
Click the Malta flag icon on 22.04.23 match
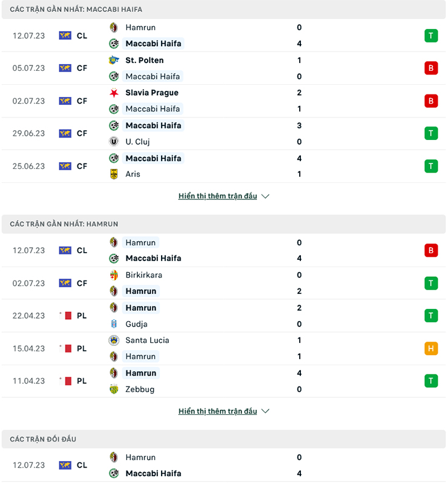click(x=68, y=316)
